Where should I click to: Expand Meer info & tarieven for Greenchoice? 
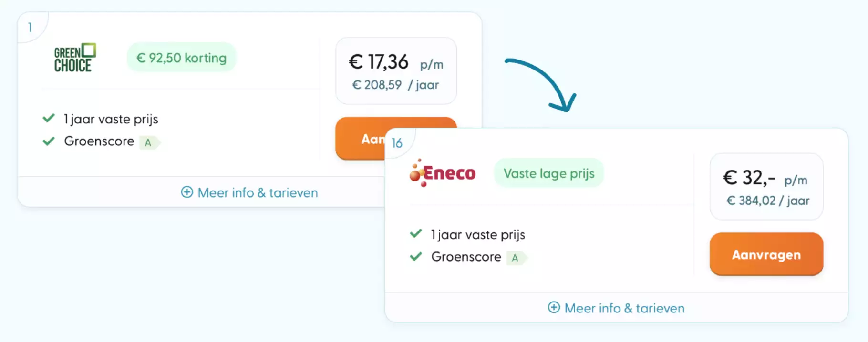(x=249, y=192)
